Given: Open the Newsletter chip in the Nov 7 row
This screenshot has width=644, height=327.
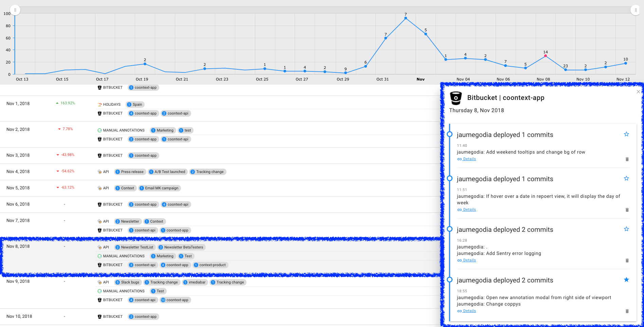Looking at the screenshot, I should 128,221.
